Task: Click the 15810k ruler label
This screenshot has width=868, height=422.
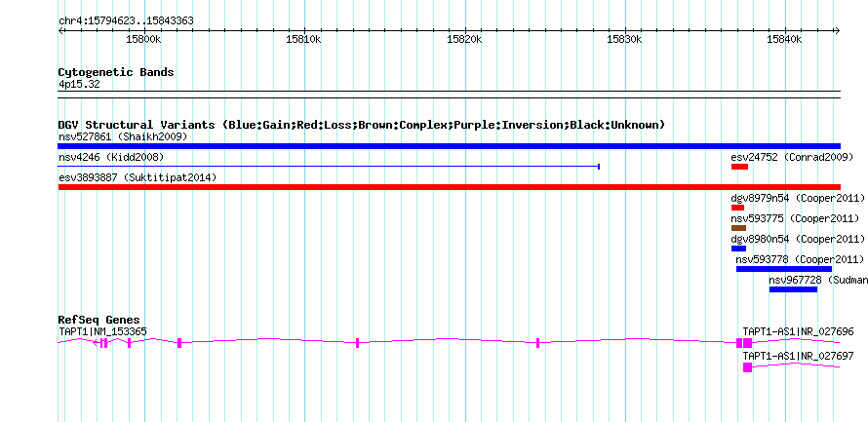Action: click(x=304, y=39)
